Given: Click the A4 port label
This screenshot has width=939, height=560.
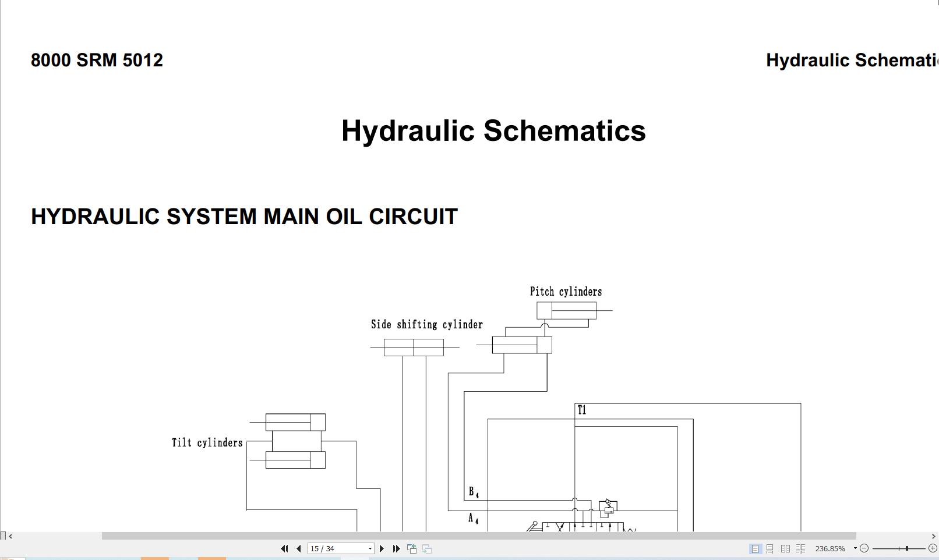Looking at the screenshot, I should tap(474, 518).
